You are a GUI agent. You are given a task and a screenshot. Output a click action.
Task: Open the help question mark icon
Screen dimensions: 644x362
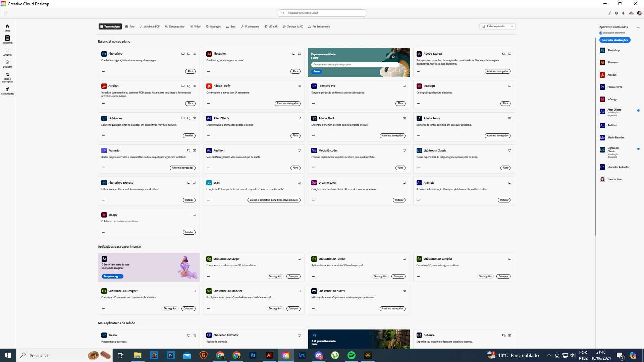(616, 13)
